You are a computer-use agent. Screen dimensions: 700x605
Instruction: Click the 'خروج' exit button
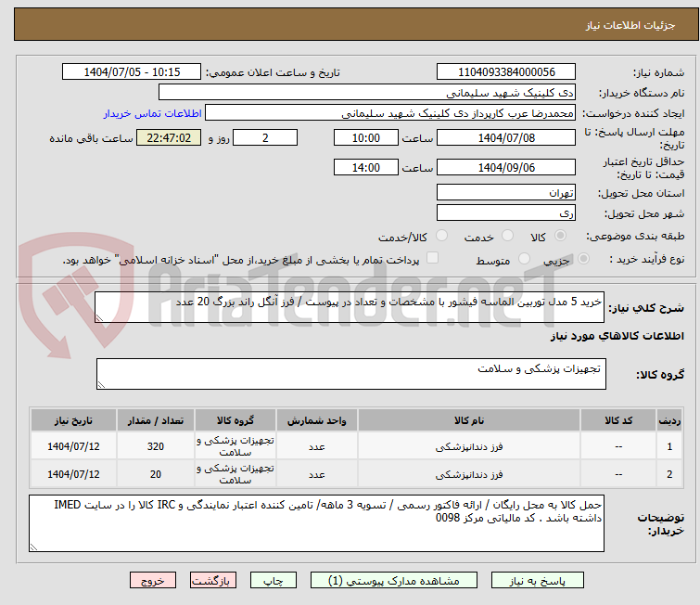[x=153, y=580]
